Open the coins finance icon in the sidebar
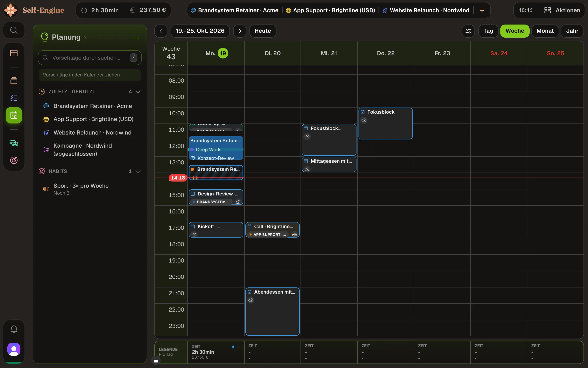 coord(14,143)
